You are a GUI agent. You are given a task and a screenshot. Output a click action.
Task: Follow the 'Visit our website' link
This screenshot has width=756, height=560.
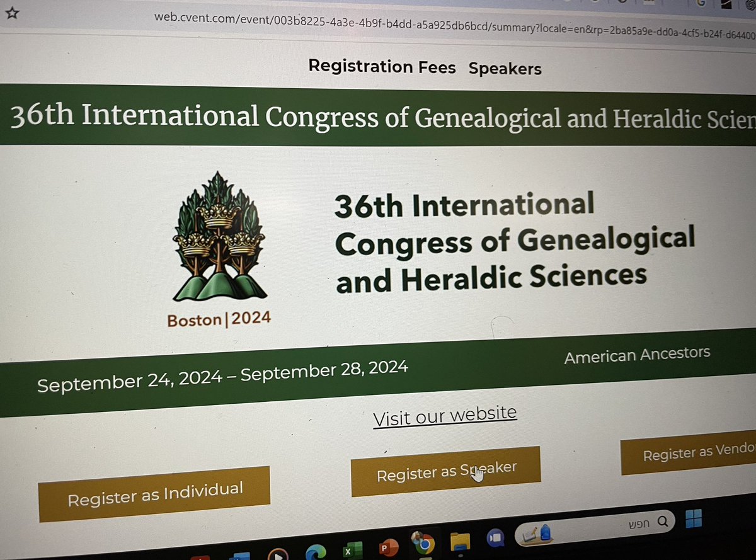(445, 416)
